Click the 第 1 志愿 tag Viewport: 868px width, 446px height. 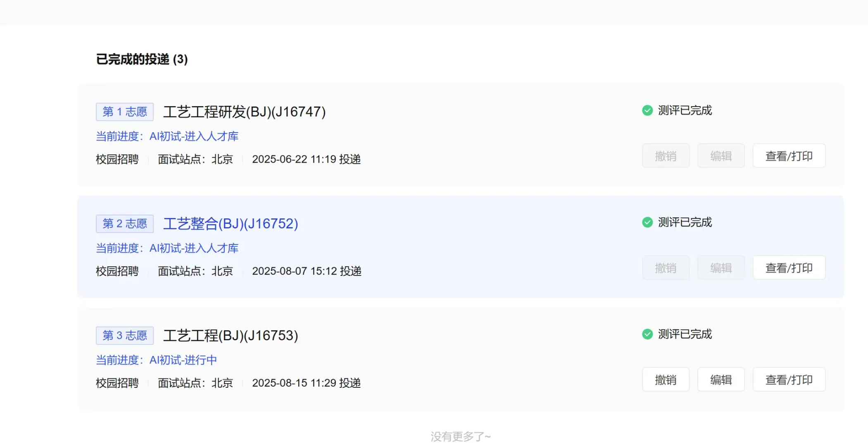[124, 111]
